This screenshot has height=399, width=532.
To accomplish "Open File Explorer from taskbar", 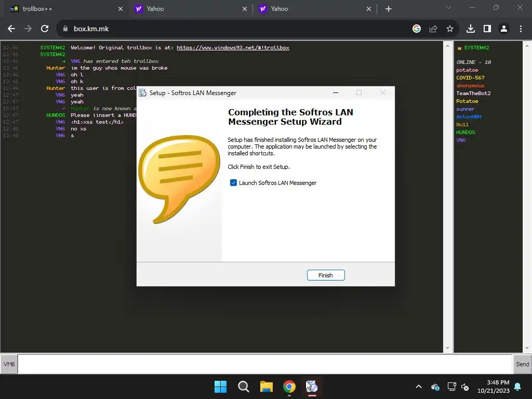I will (267, 387).
